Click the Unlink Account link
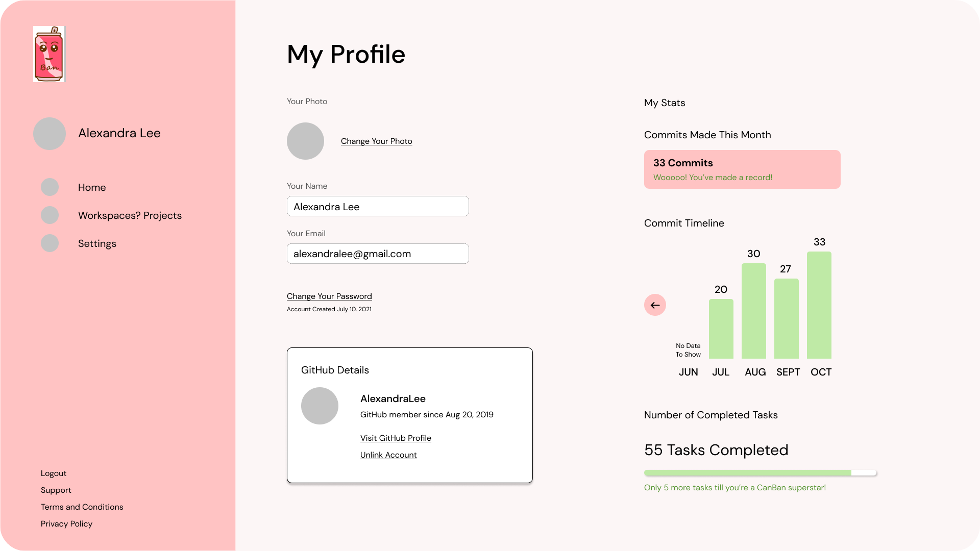 coord(388,455)
